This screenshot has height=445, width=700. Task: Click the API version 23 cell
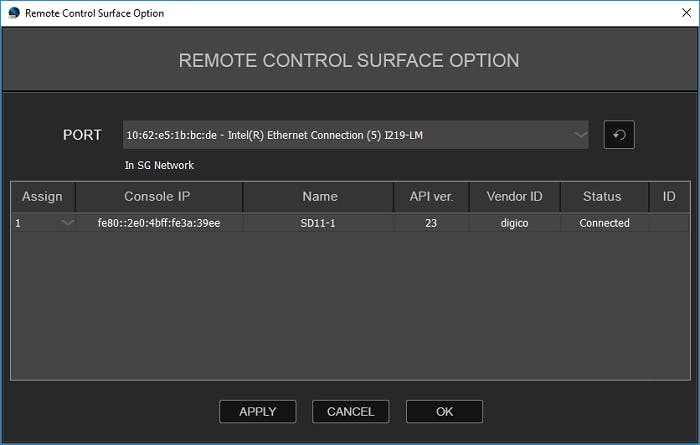[431, 223]
